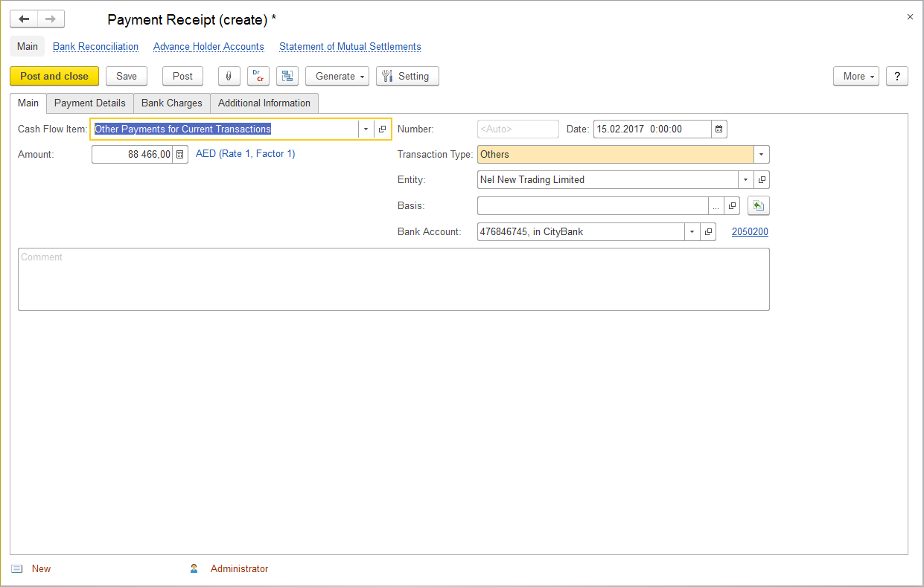Viewport: 924px width, 587px height.
Task: Open the calendar picker next to Date
Action: 719,129
